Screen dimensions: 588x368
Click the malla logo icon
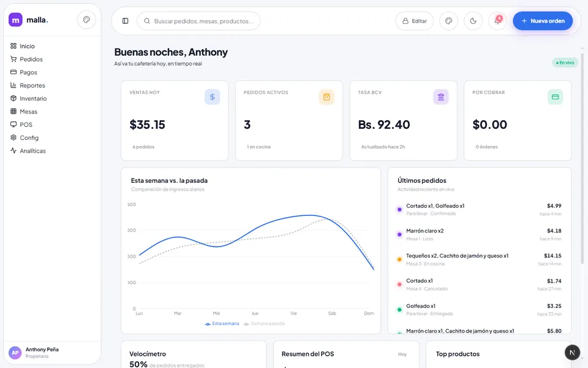point(15,20)
